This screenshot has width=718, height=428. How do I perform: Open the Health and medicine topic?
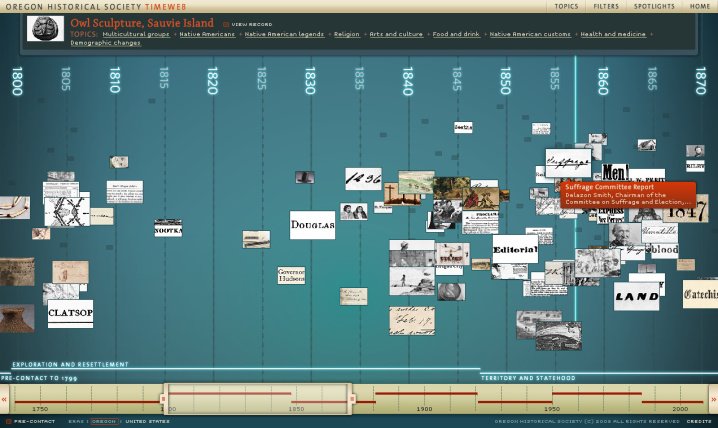(613, 34)
